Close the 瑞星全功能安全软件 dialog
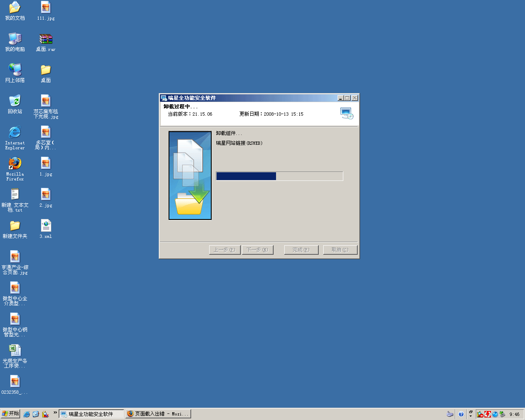The width and height of the screenshot is (525, 420). point(355,98)
